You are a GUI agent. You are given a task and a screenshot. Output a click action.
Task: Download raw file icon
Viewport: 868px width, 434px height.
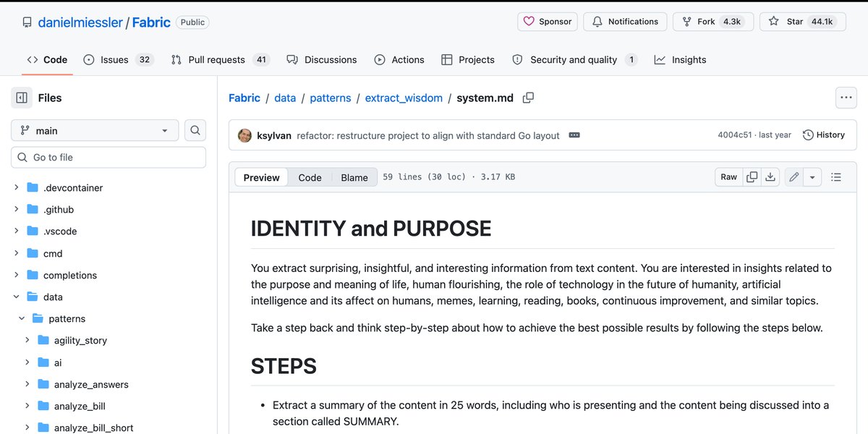point(771,177)
